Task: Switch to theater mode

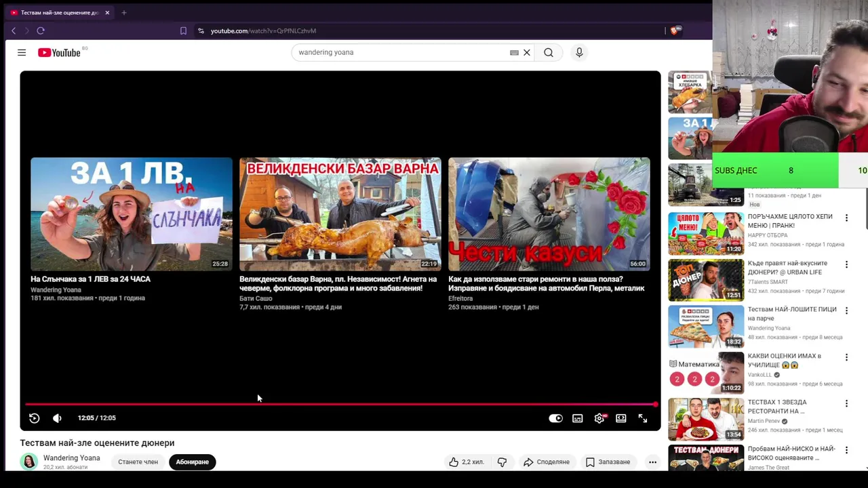Action: pyautogui.click(x=621, y=418)
